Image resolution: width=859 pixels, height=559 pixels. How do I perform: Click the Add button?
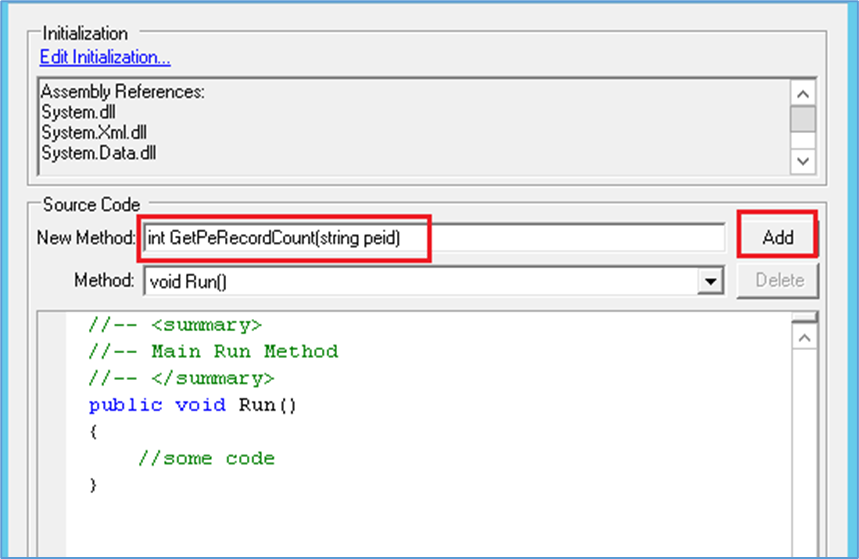click(x=777, y=237)
